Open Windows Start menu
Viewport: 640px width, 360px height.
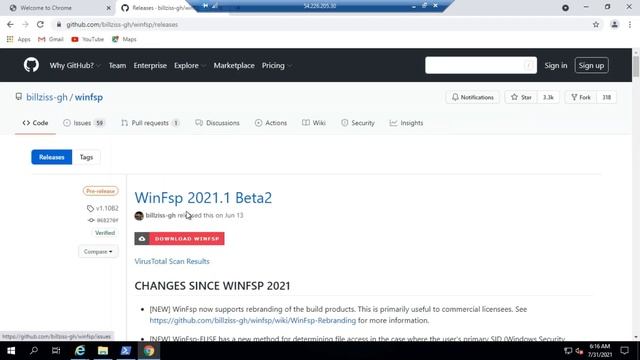pyautogui.click(x=11, y=351)
